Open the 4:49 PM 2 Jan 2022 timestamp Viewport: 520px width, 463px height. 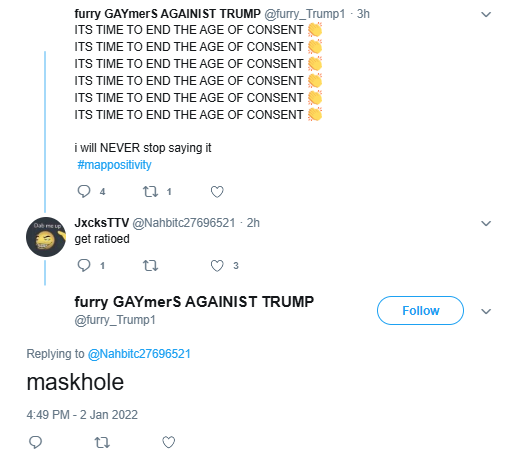[x=82, y=415]
